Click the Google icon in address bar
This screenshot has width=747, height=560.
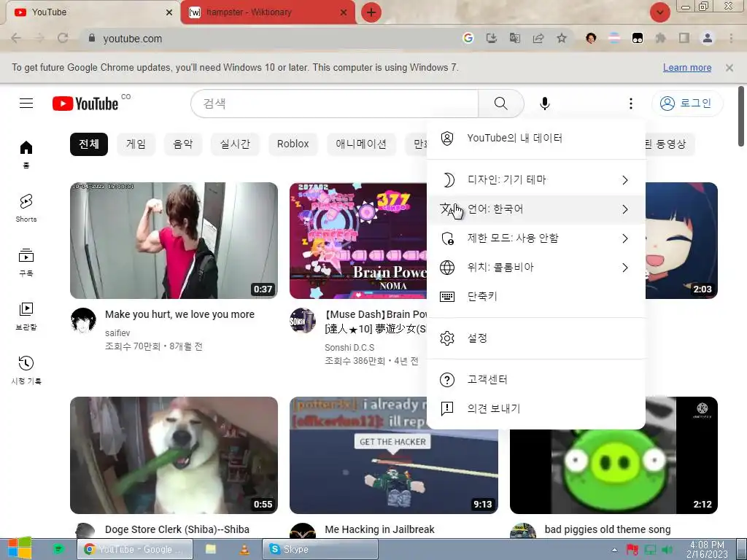tap(468, 38)
